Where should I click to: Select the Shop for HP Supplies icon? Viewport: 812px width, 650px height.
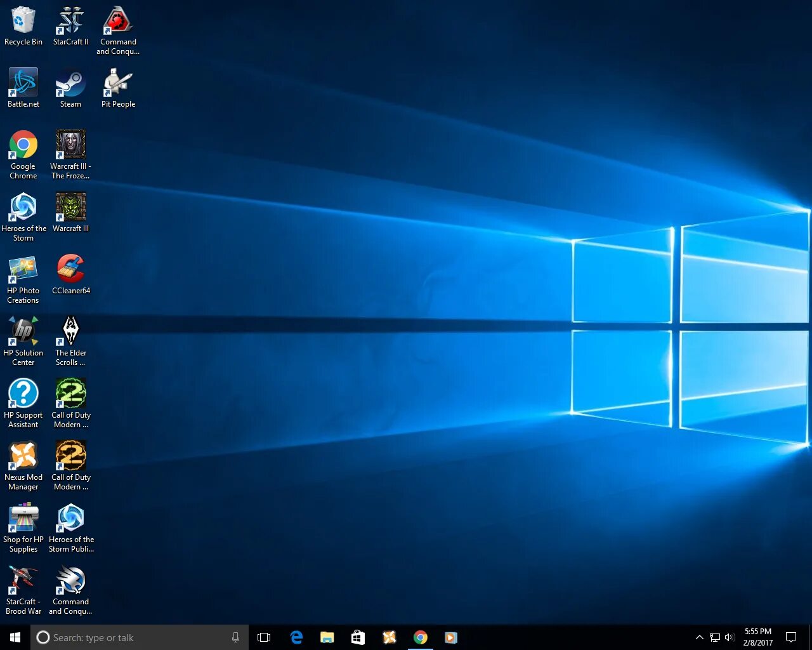[x=23, y=528]
